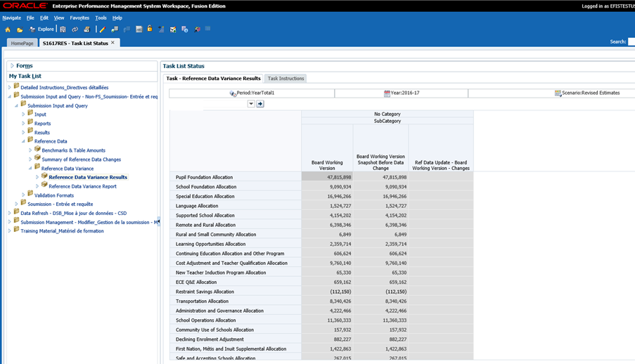Click the pencil edit toolbar icon
This screenshot has width=635, height=364.
(103, 29)
